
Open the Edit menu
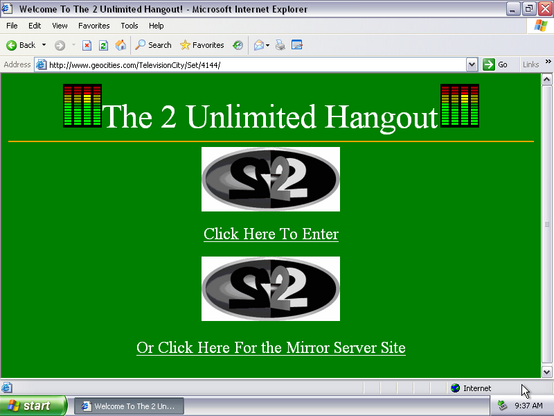click(x=34, y=26)
